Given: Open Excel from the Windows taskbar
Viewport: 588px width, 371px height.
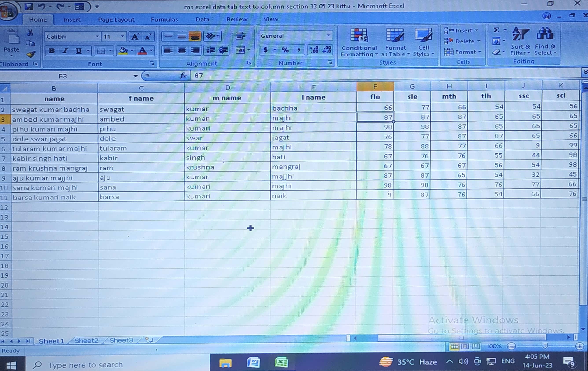Looking at the screenshot, I should (x=281, y=362).
